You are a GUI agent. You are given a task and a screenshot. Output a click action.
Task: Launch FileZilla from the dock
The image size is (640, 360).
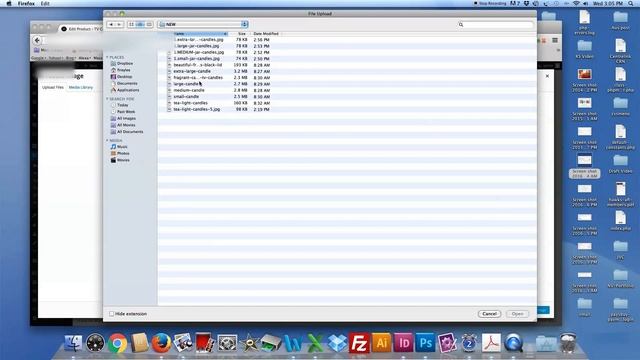[x=359, y=343]
